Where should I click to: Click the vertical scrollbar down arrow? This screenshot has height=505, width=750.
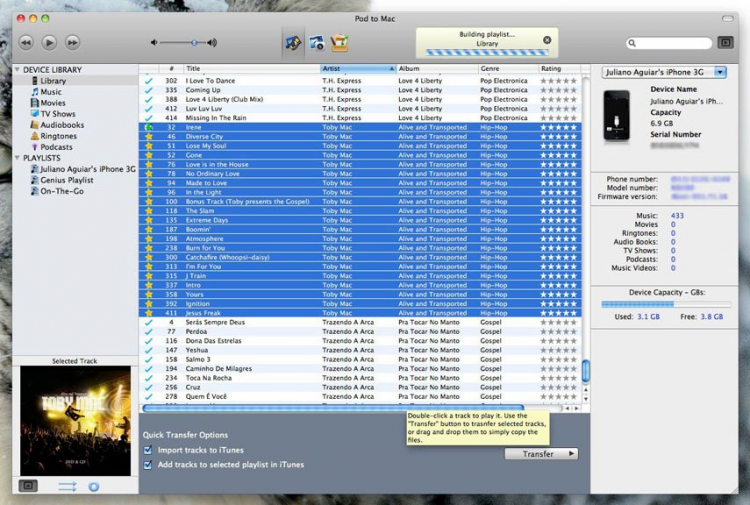click(585, 398)
